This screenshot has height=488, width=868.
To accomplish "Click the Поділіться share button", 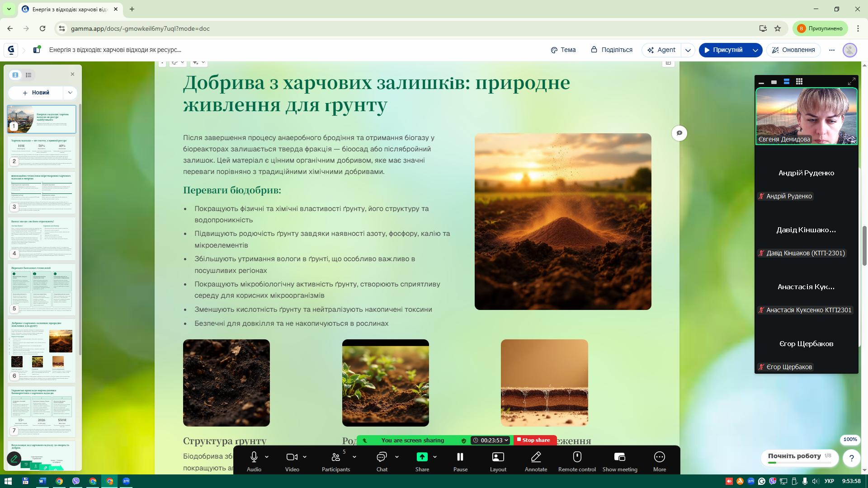I will 612,50.
